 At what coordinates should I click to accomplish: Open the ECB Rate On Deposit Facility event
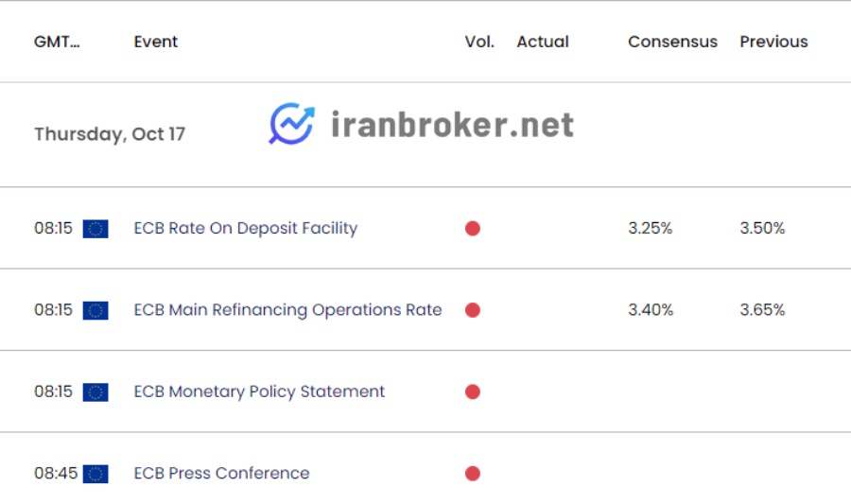coord(246,229)
